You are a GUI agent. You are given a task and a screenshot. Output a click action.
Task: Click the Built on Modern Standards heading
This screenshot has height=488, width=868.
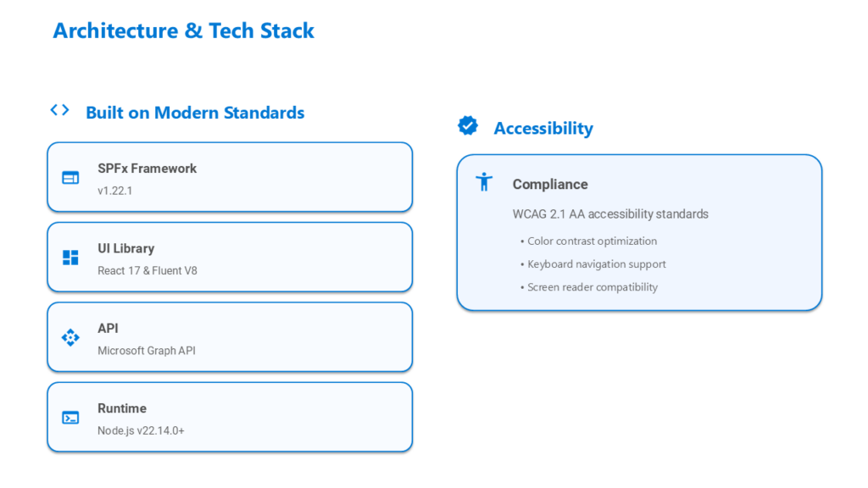(195, 113)
